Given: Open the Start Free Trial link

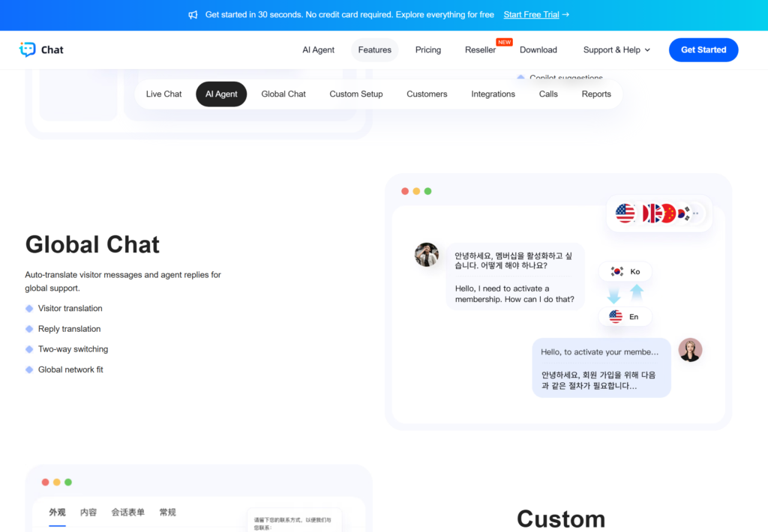Looking at the screenshot, I should click(x=531, y=15).
